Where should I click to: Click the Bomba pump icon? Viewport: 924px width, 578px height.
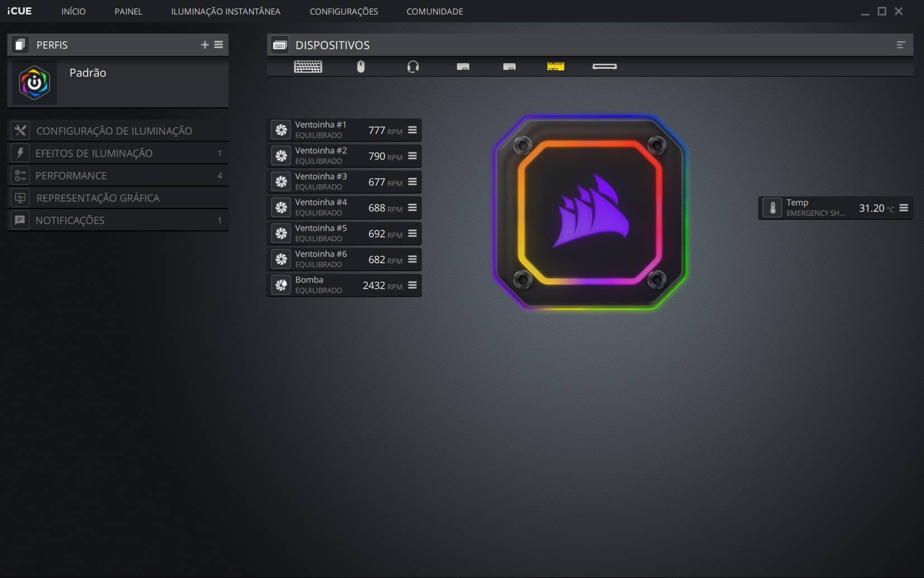click(x=281, y=285)
